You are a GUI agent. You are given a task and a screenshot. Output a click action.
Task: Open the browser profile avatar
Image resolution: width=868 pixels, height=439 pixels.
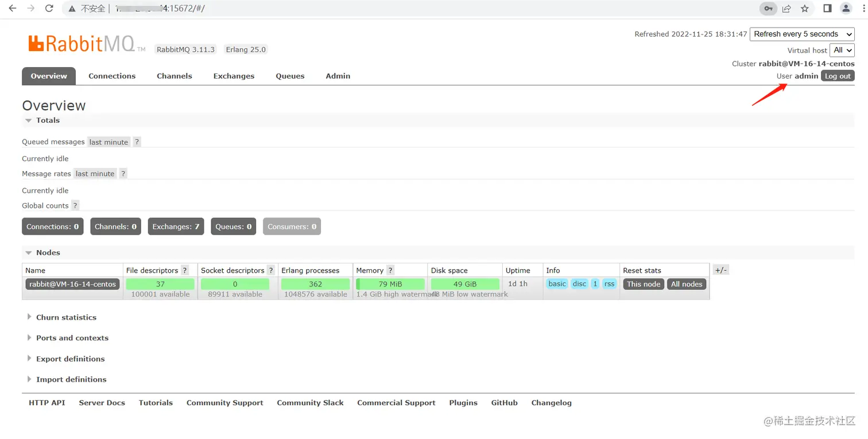[846, 9]
